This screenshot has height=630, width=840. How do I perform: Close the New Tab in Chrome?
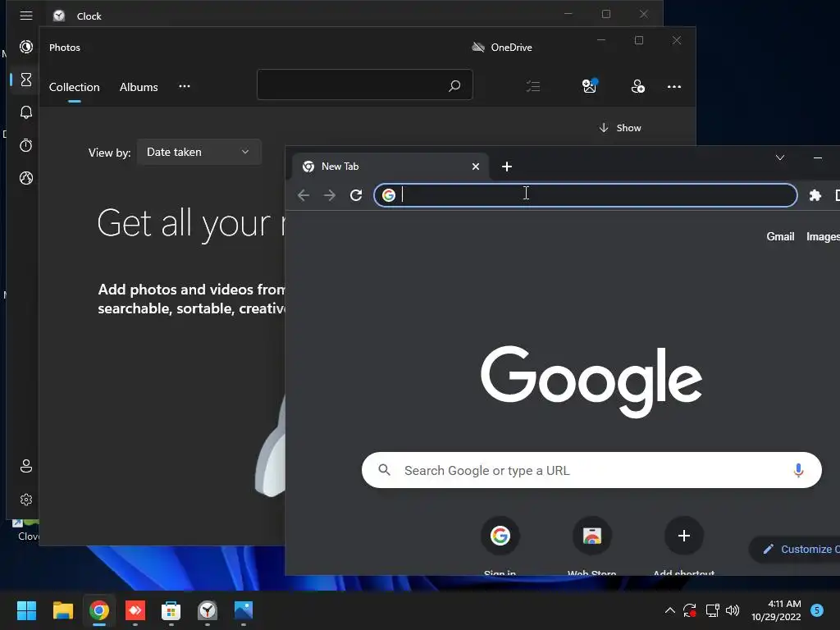475,167
